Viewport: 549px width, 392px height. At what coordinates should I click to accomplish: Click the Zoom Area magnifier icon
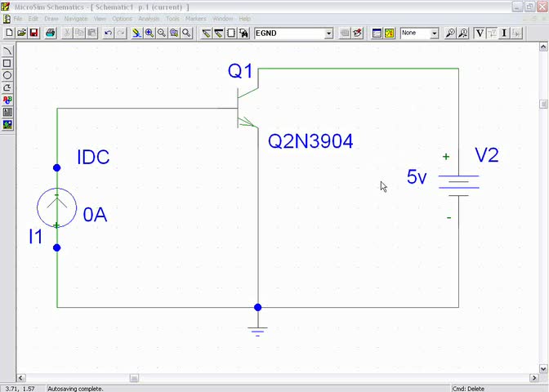pyautogui.click(x=174, y=33)
